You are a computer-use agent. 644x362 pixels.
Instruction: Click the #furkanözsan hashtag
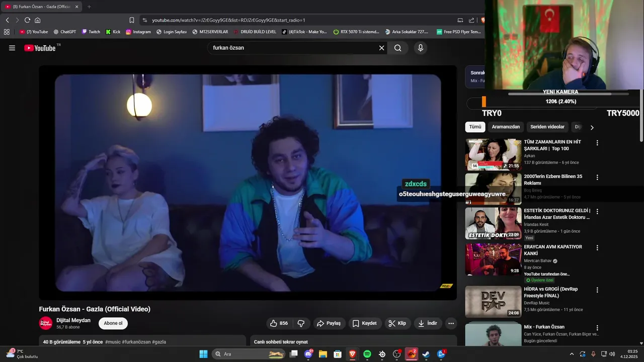coord(136,342)
